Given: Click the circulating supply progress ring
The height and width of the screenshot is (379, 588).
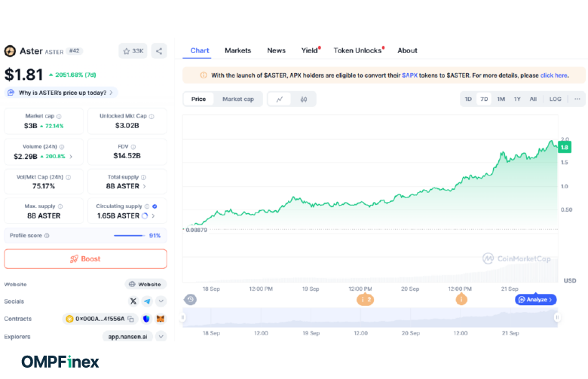Looking at the screenshot, I should pos(145,216).
